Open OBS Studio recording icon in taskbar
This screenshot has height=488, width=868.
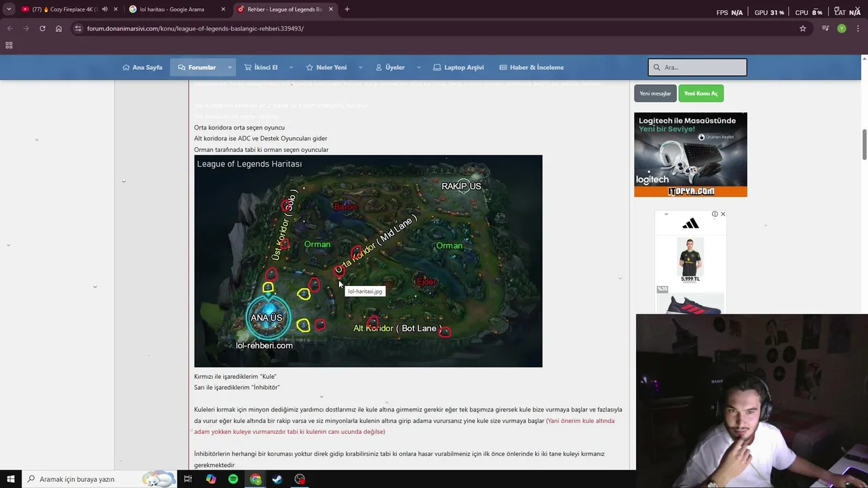(x=300, y=479)
